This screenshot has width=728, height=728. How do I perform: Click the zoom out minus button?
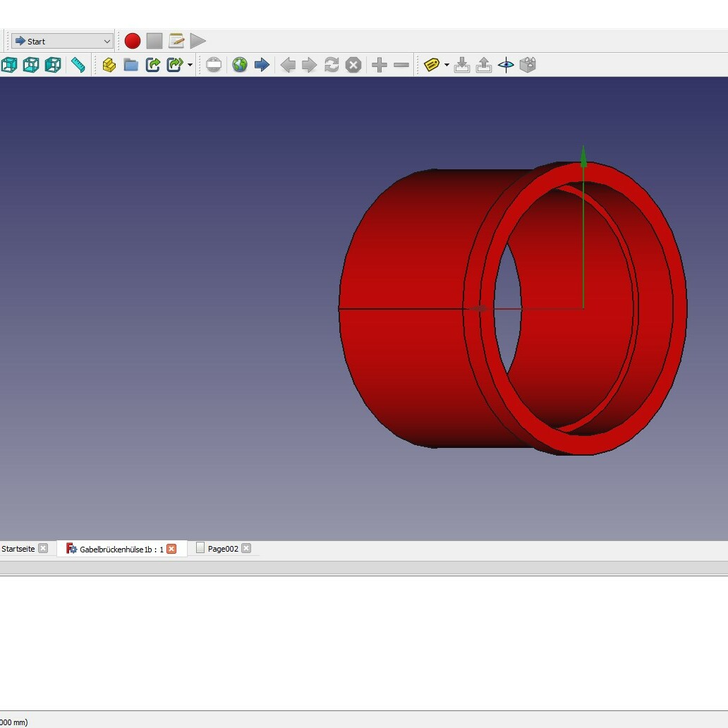pyautogui.click(x=401, y=65)
